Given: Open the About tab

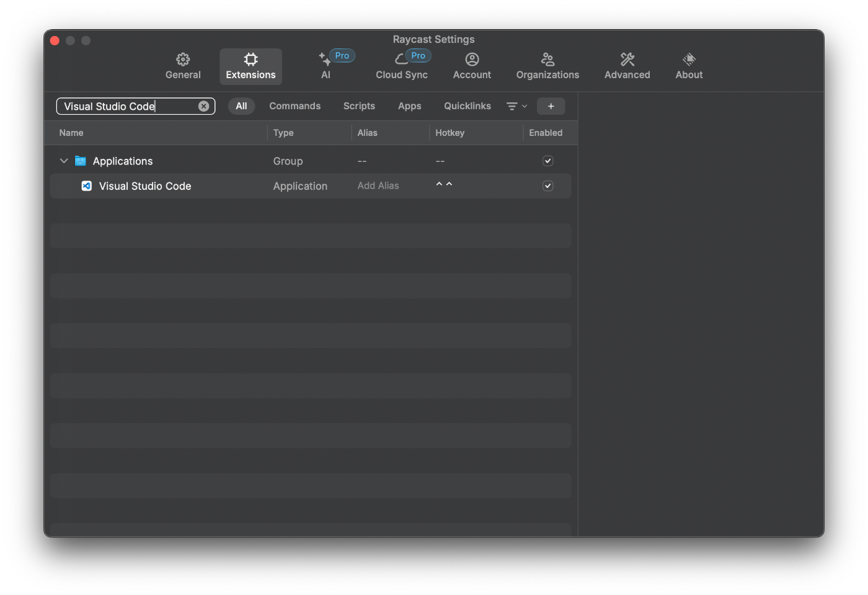Looking at the screenshot, I should [689, 66].
